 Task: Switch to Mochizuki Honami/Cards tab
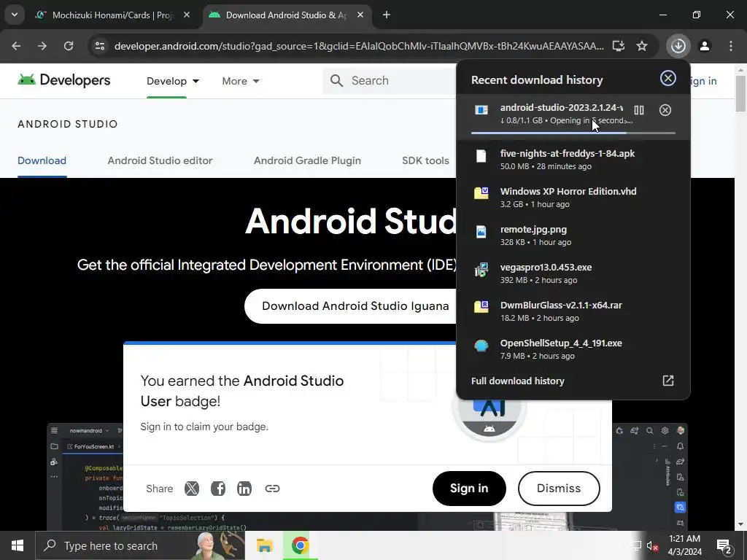[x=112, y=15]
